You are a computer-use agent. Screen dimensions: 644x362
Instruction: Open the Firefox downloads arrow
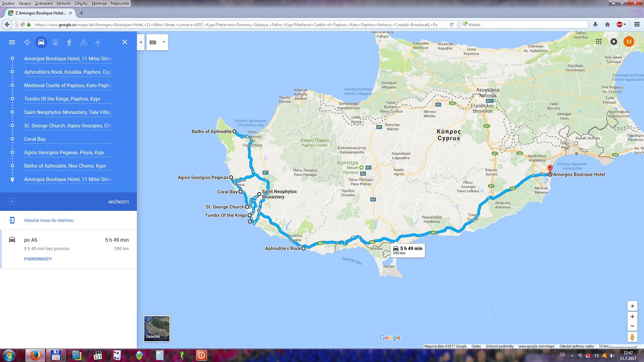point(595,25)
